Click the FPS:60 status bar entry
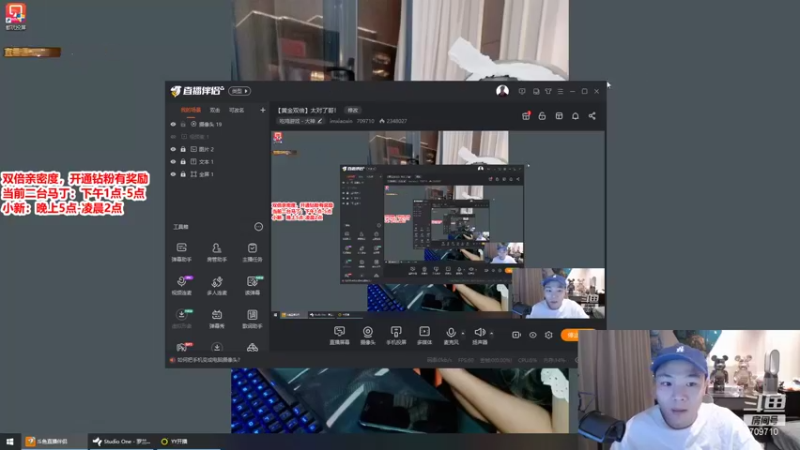The width and height of the screenshot is (800, 450). point(466,360)
